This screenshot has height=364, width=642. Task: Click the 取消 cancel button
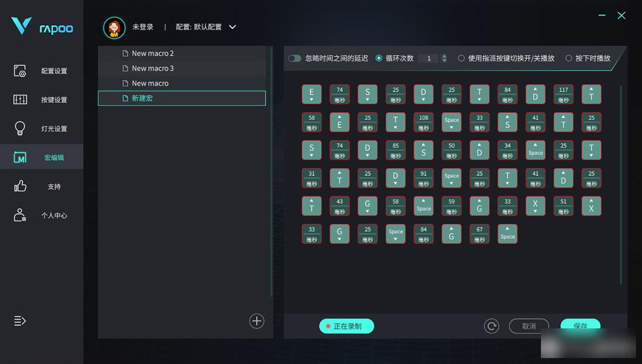coord(528,326)
